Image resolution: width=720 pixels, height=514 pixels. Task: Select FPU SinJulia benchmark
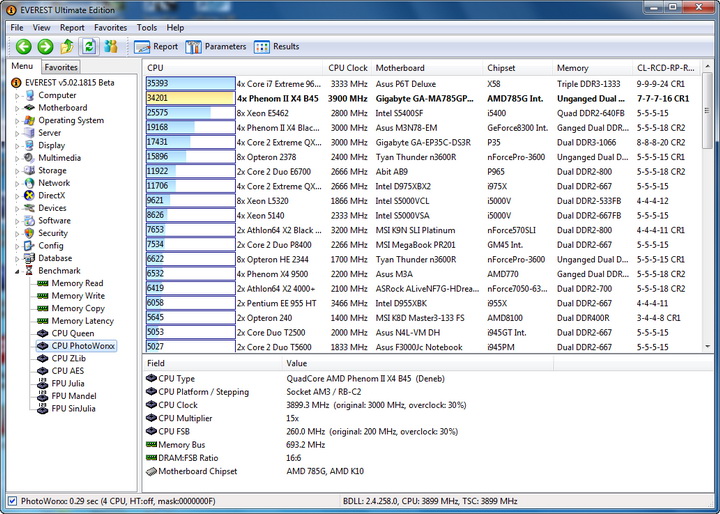pyautogui.click(x=73, y=408)
